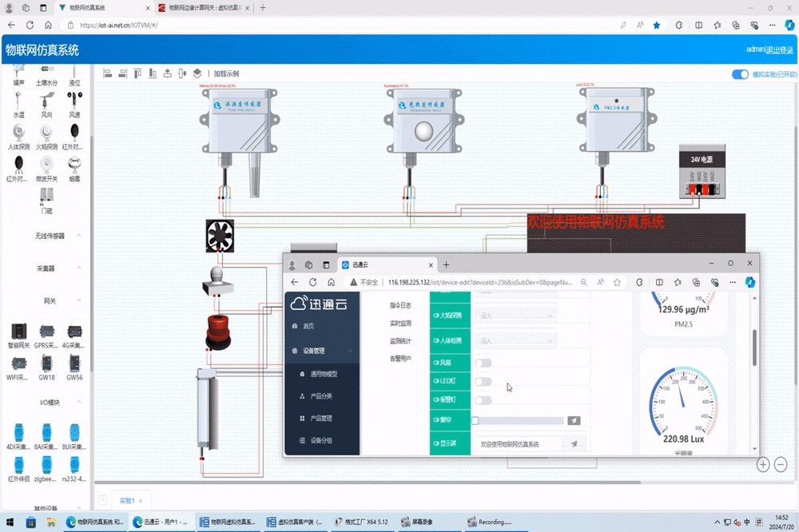This screenshot has width=799, height=532.
Task: Turn on the 风扇 fan switch
Action: (x=483, y=363)
